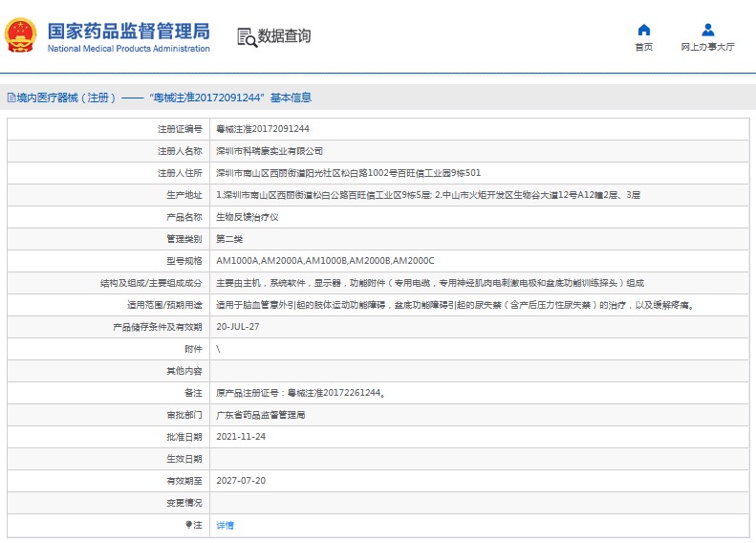Open the online service hall person icon
The height and width of the screenshot is (543, 756).
pyautogui.click(x=708, y=30)
